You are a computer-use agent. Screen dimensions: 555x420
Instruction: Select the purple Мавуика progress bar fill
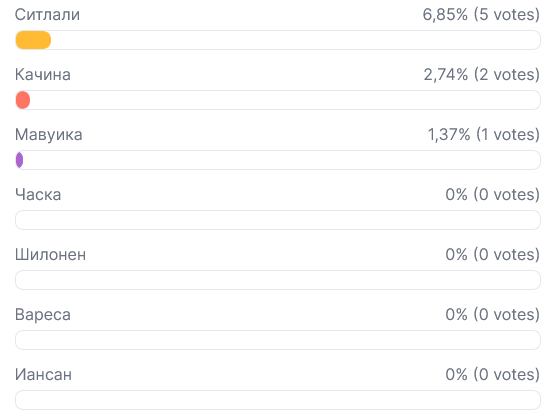pyautogui.click(x=19, y=160)
